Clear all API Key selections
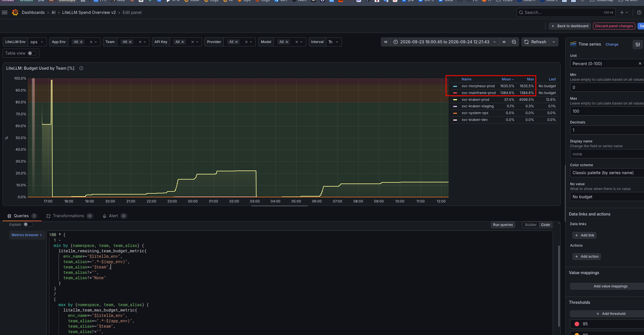This screenshot has height=335, width=644. [x=193, y=42]
